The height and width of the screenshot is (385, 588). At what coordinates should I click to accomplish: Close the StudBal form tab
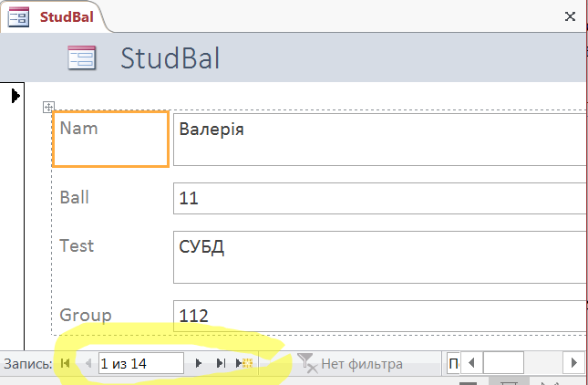pyautogui.click(x=570, y=16)
